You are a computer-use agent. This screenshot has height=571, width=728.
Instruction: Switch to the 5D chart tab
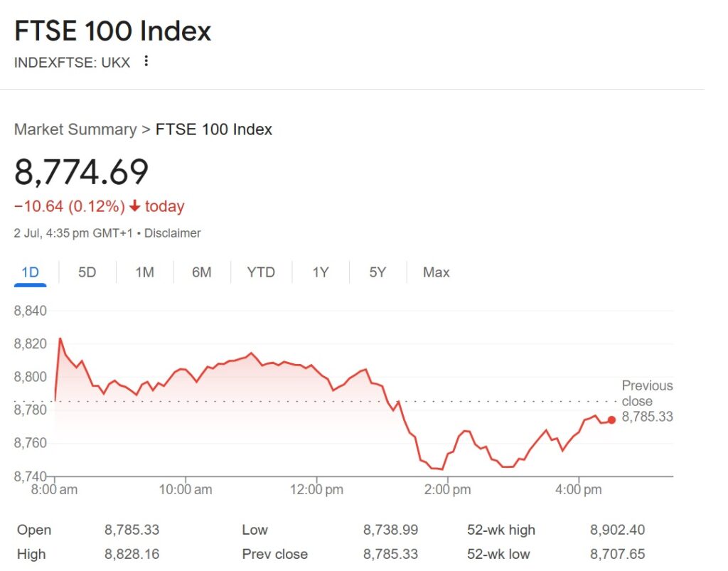pos(87,272)
